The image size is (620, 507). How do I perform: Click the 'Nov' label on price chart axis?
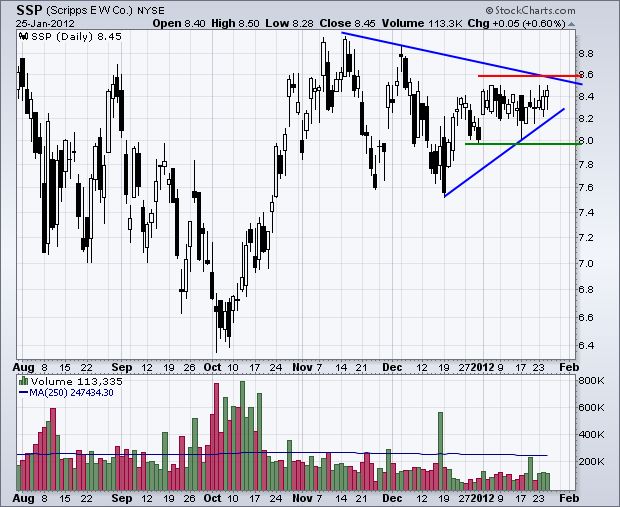point(302,367)
